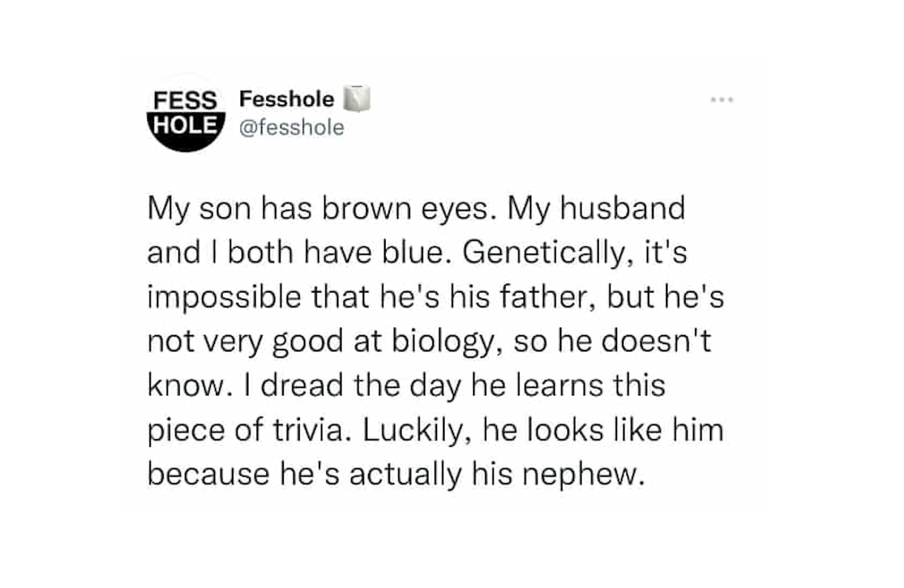Click the word "husband" in the tweet

(x=622, y=208)
